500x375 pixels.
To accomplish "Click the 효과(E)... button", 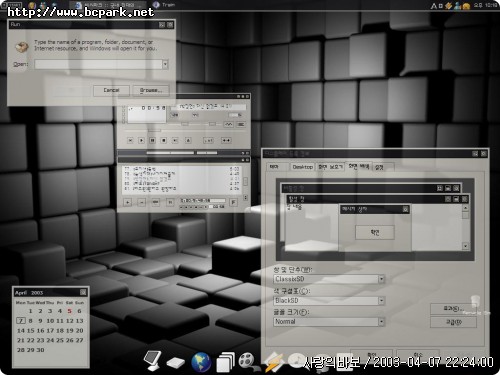I will [453, 309].
